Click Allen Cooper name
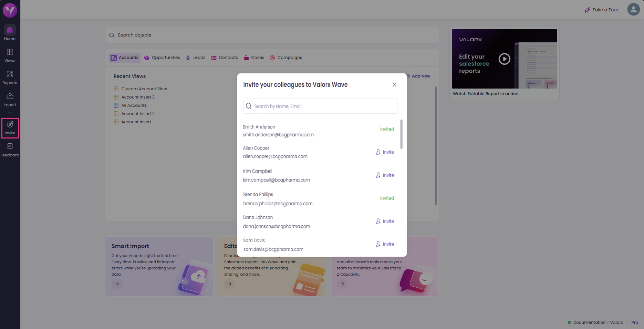 pos(256,148)
